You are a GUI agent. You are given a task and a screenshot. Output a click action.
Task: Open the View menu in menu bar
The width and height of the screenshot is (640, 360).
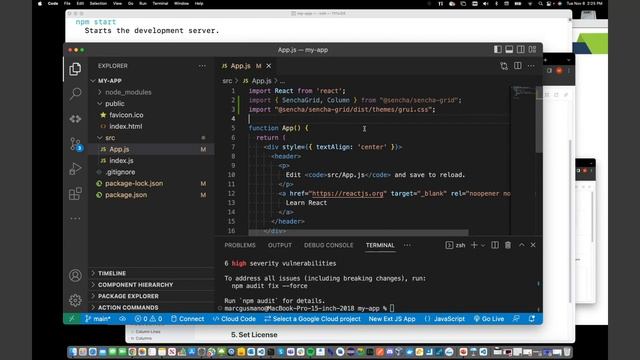(117, 3)
